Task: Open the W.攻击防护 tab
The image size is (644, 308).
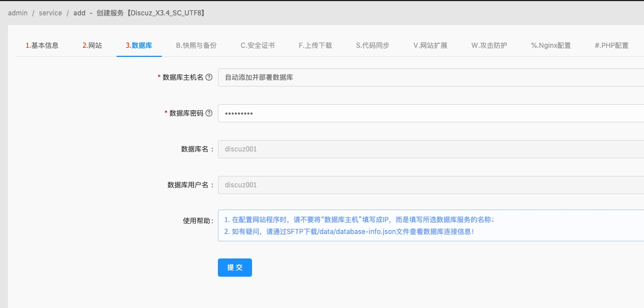Action: click(x=489, y=46)
